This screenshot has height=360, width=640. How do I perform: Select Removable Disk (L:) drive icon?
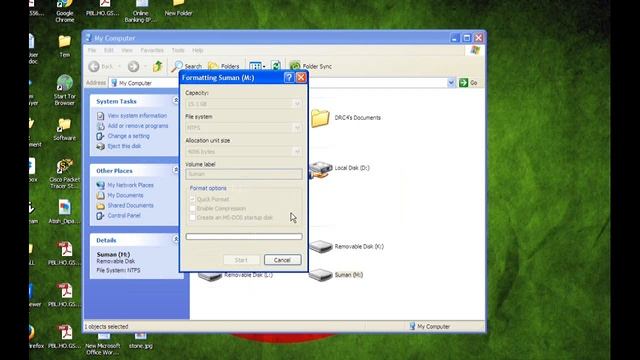pyautogui.click(x=210, y=277)
